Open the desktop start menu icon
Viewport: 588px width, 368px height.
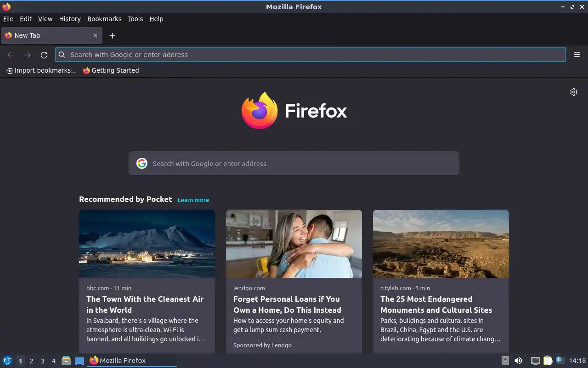[x=7, y=361]
